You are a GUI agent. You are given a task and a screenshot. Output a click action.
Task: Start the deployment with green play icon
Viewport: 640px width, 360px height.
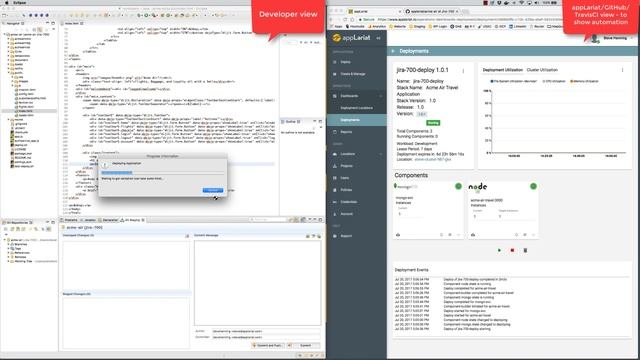pos(499,250)
